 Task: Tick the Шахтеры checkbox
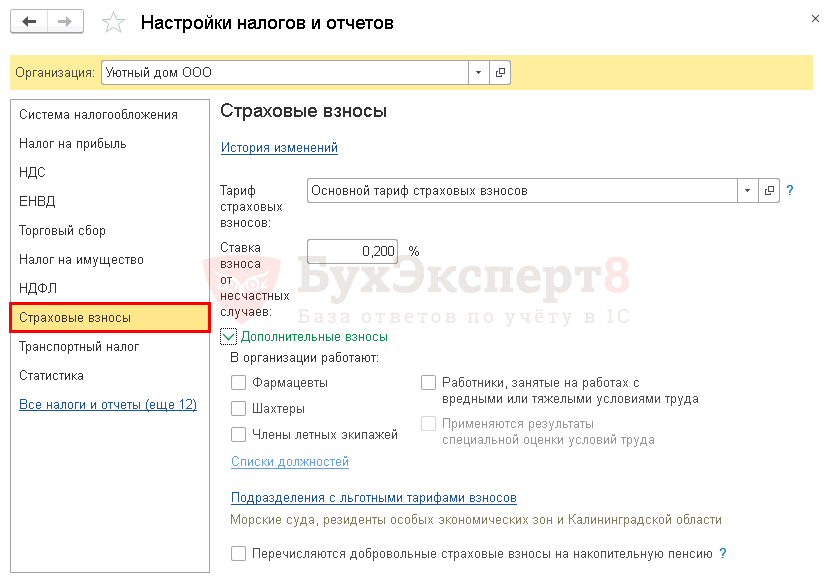(x=238, y=408)
